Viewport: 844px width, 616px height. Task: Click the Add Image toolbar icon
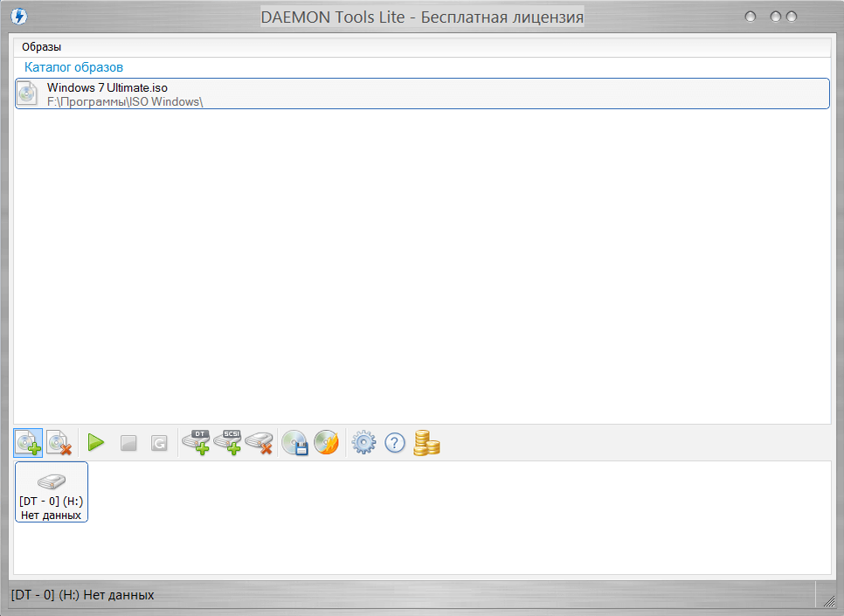[28, 443]
